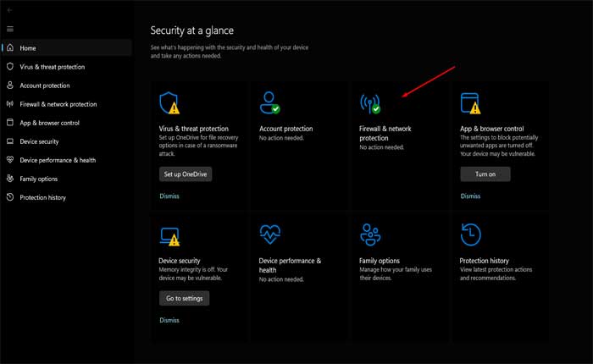Select Firewall & network protection sidebar item

pyautogui.click(x=58, y=104)
